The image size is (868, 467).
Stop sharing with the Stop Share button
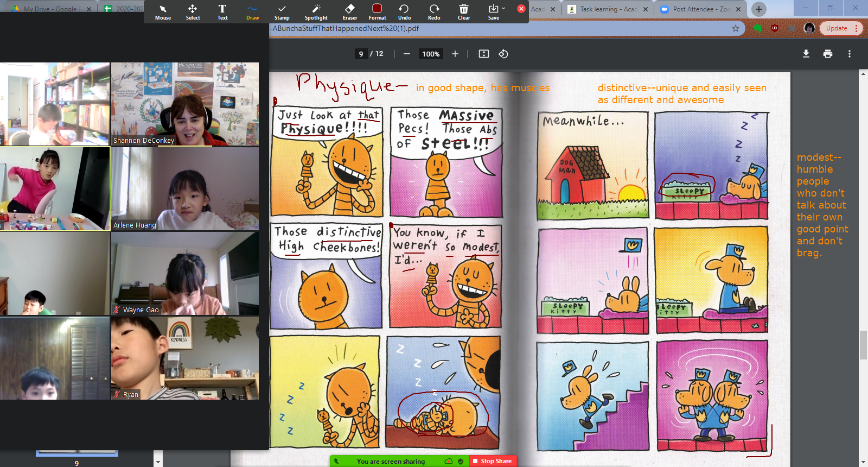click(492, 461)
